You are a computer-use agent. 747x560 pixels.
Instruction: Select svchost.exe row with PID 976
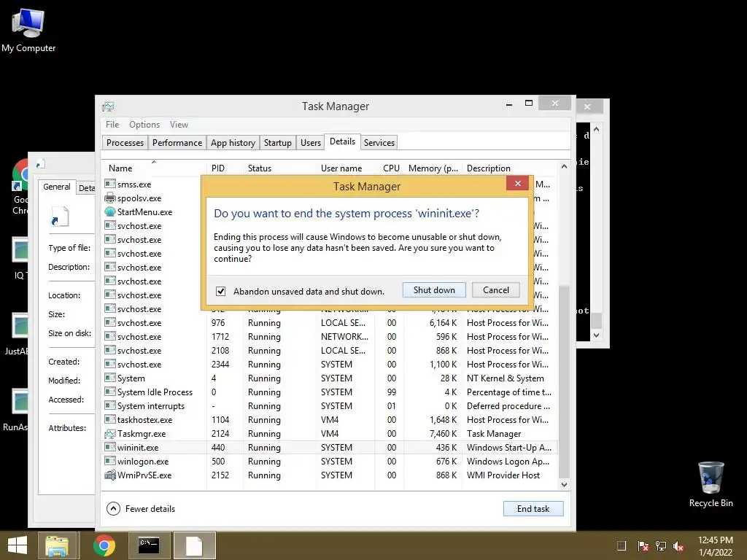click(329, 323)
